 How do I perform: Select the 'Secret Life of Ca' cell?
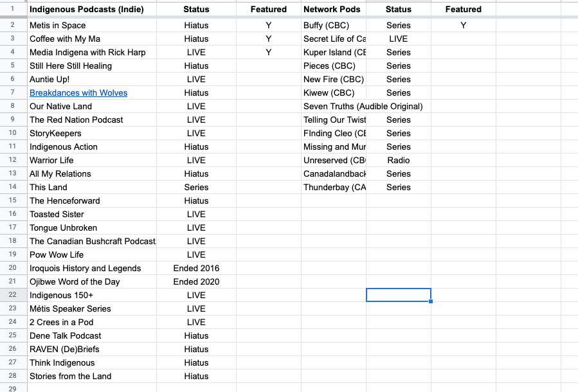(x=334, y=39)
